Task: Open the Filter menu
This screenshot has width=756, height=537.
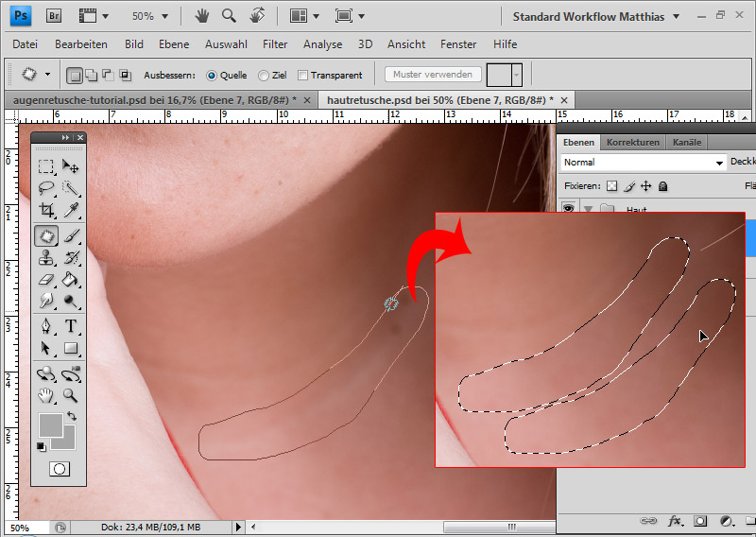Action: pyautogui.click(x=275, y=44)
